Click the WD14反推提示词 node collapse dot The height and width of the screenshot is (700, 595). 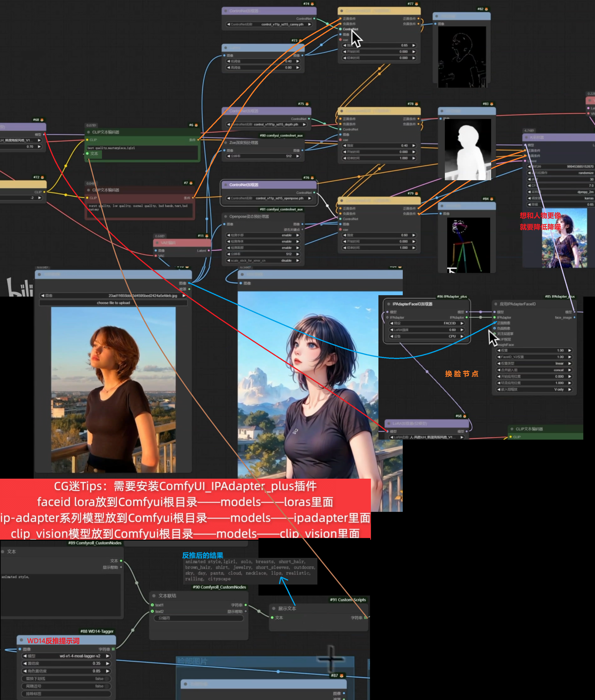coord(22,640)
